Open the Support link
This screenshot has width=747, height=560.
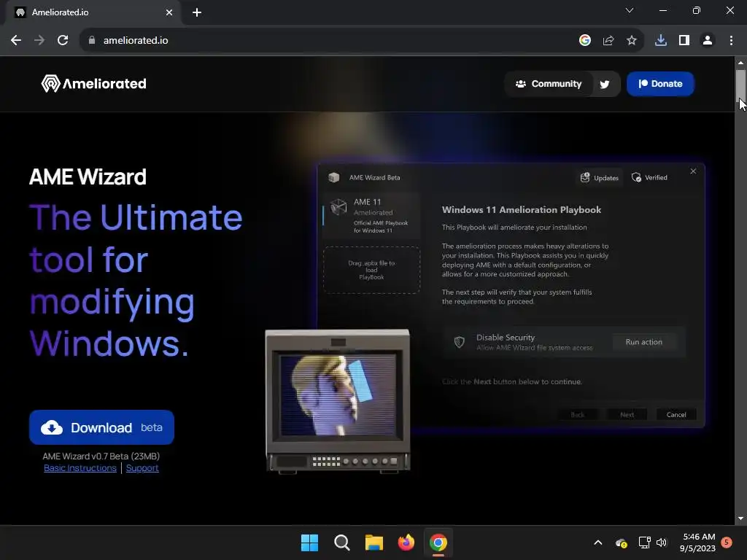142,468
